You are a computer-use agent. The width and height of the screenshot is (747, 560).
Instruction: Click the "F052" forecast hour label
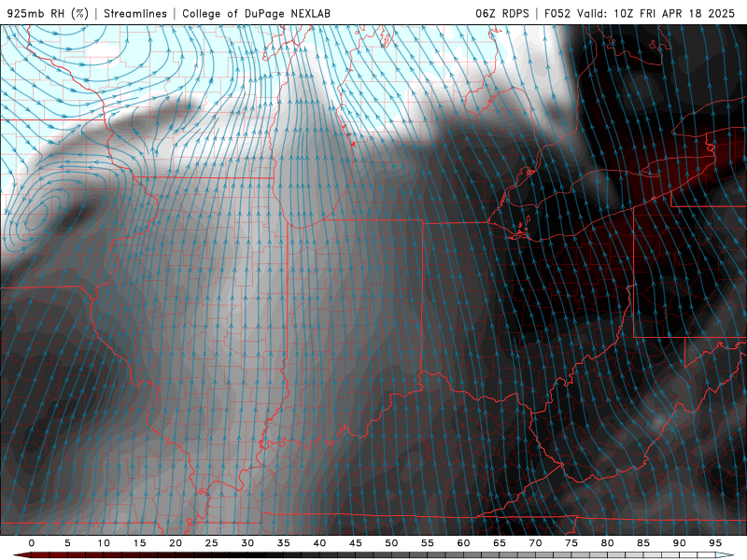point(557,14)
